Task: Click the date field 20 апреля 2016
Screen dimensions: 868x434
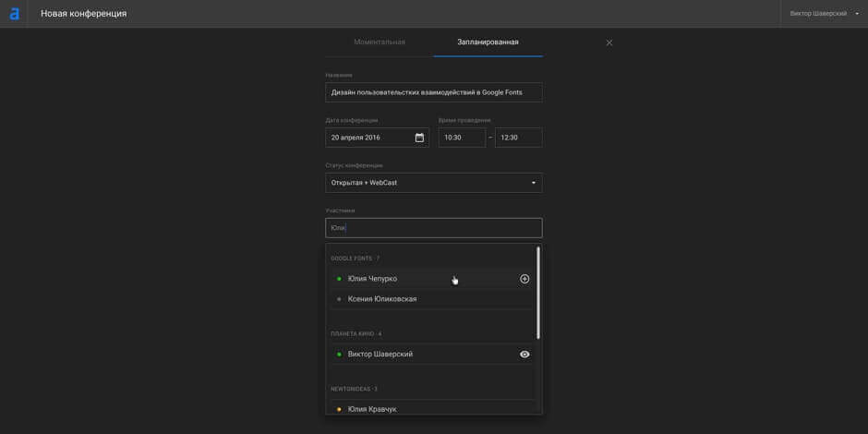Action: (368, 138)
